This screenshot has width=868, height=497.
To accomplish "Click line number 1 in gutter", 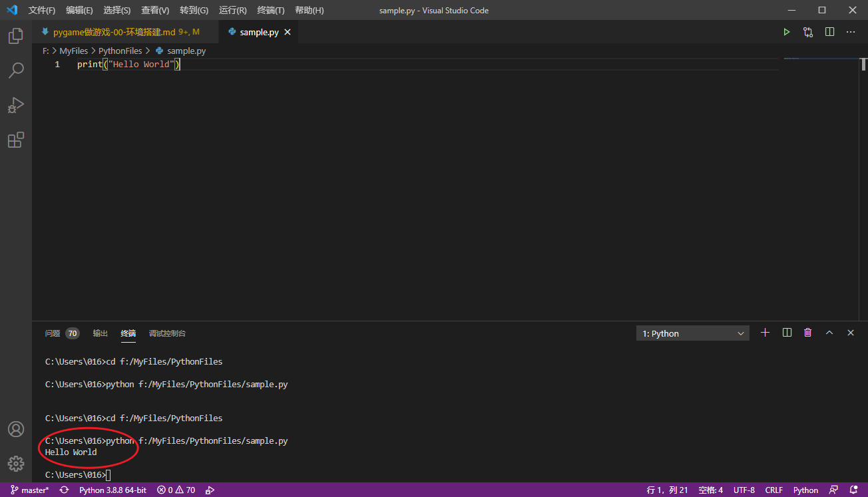I will (57, 65).
